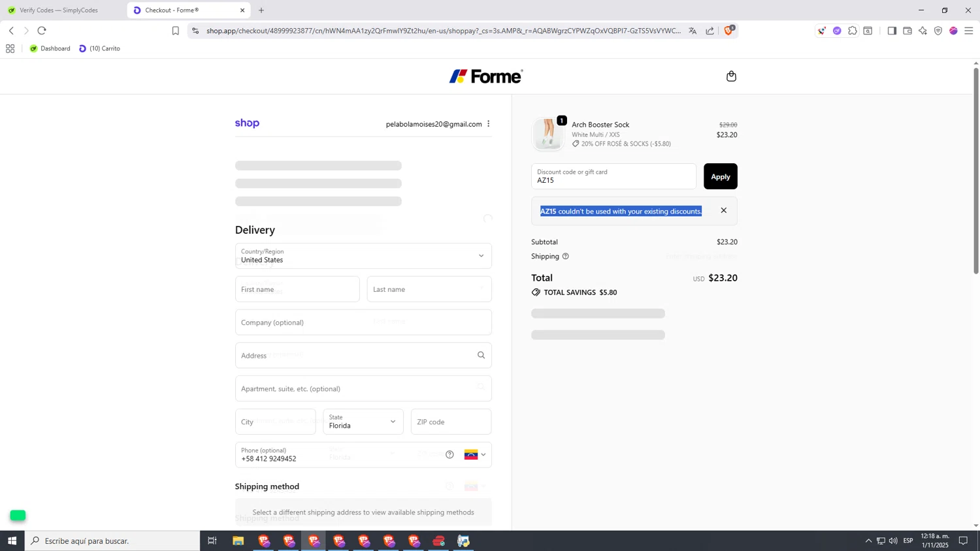The width and height of the screenshot is (980, 551).
Task: Bookmark this page
Action: 175,31
